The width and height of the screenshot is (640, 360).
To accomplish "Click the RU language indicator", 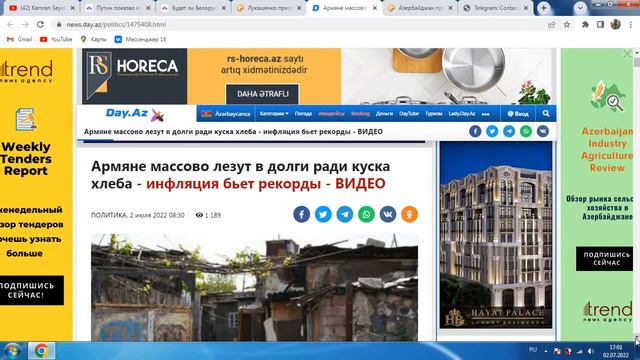I will coord(533,350).
